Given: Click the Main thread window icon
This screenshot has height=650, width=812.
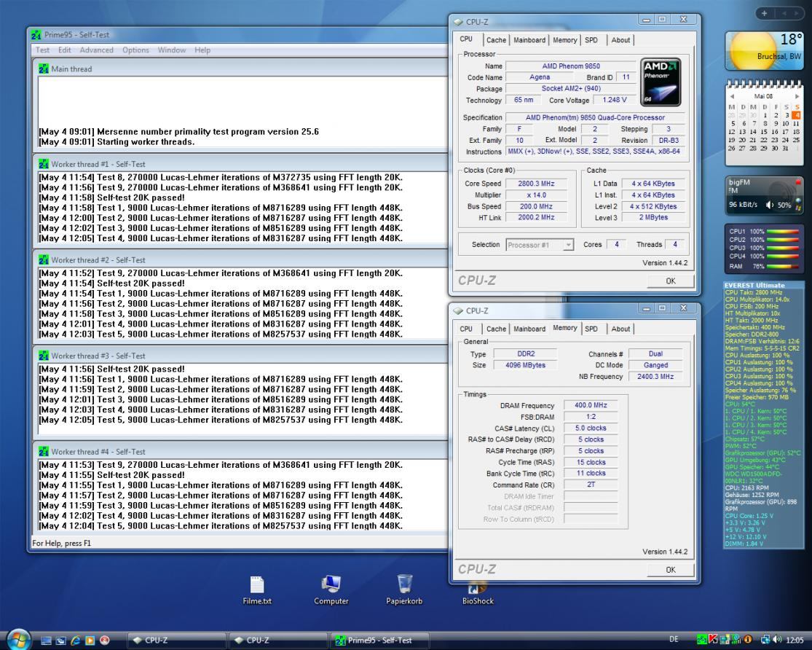Looking at the screenshot, I should coord(44,68).
